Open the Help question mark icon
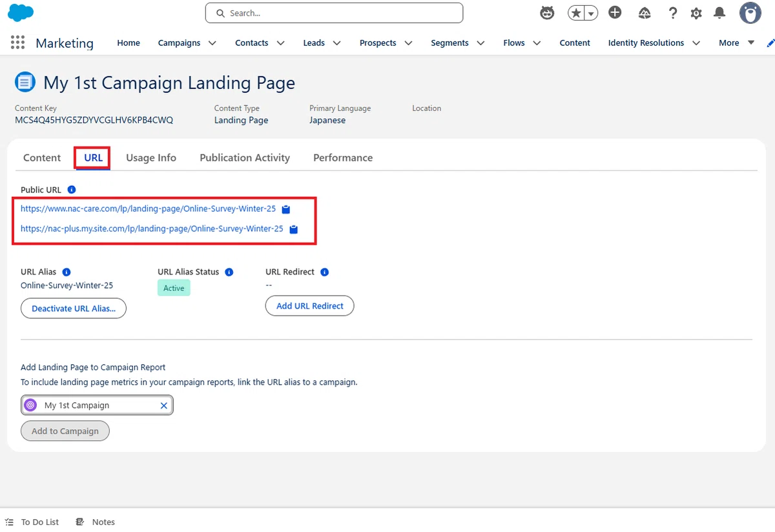Image resolution: width=775 pixels, height=532 pixels. 672,13
